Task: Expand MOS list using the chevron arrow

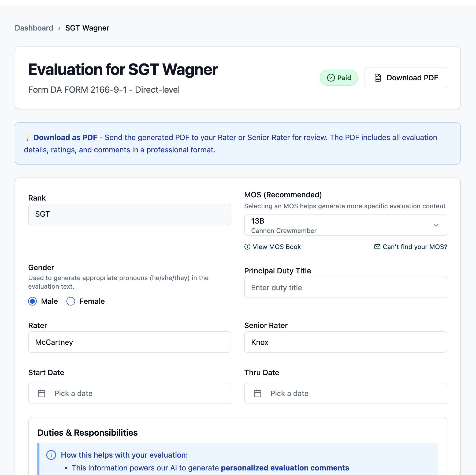Action: (436, 225)
